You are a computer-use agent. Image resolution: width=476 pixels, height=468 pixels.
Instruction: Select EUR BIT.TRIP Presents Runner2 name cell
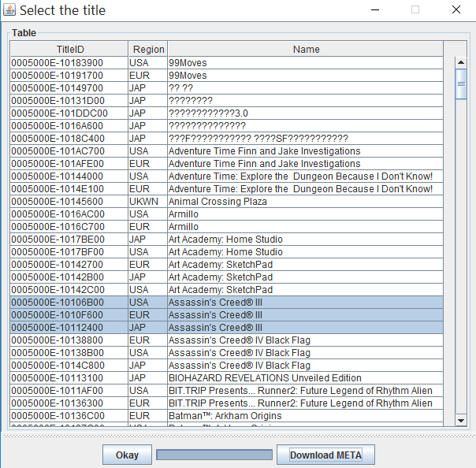pyautogui.click(x=306, y=403)
